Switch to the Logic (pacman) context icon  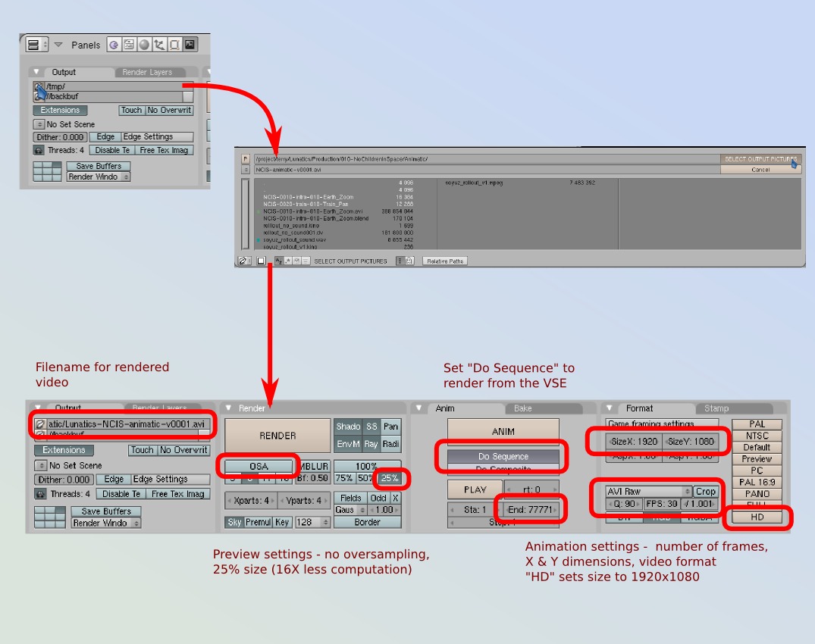click(114, 45)
